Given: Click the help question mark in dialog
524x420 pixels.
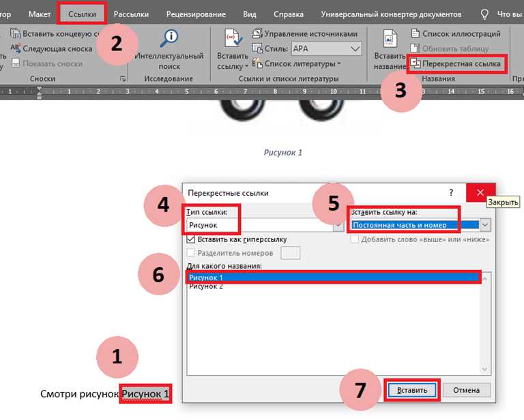Looking at the screenshot, I should pos(451,192).
